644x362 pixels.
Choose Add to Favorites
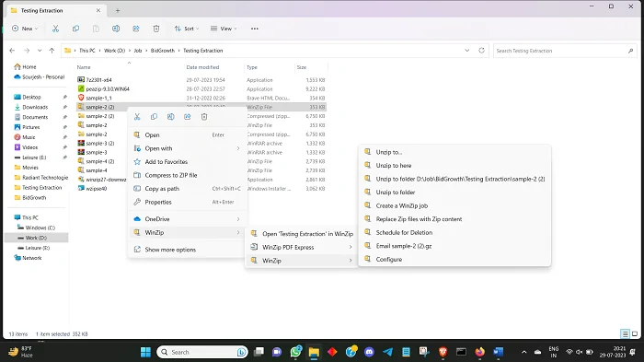(187, 162)
